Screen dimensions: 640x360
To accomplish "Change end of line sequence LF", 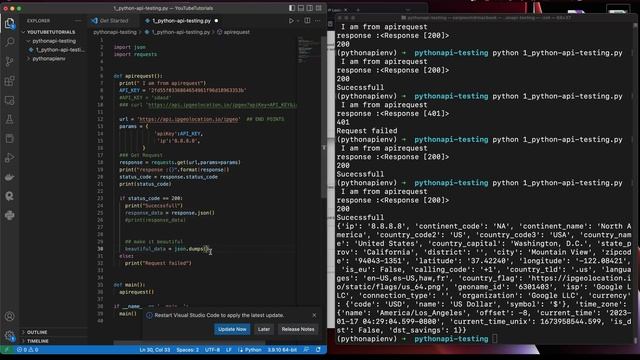I will pyautogui.click(x=229, y=350).
